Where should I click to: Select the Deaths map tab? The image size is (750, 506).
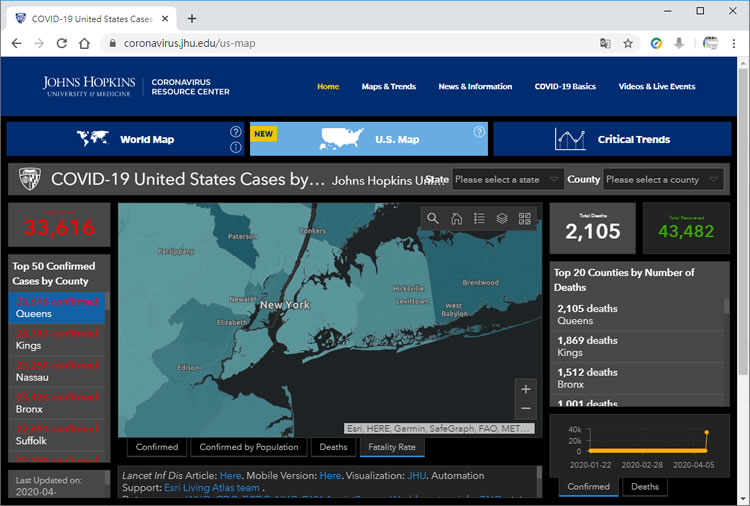click(x=333, y=447)
